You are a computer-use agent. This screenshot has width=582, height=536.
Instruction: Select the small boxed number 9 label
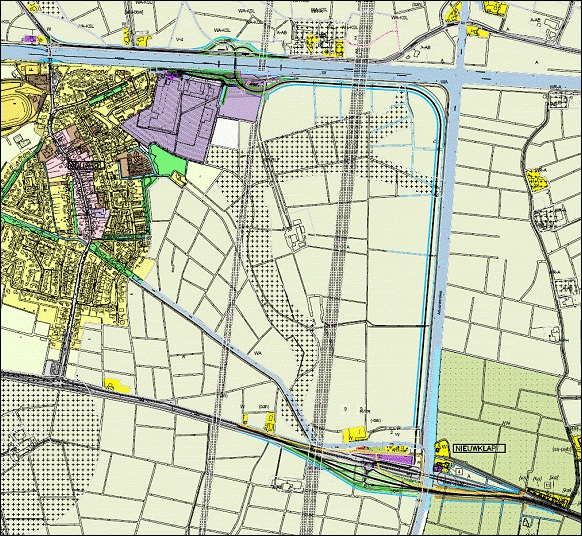346,409
